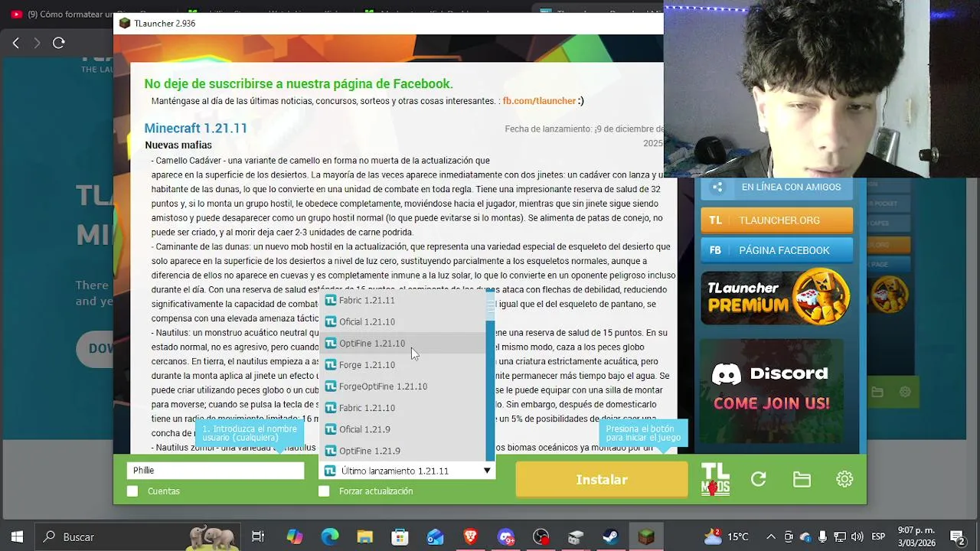
Task: Open the Copilot taskbar icon
Action: [x=294, y=537]
